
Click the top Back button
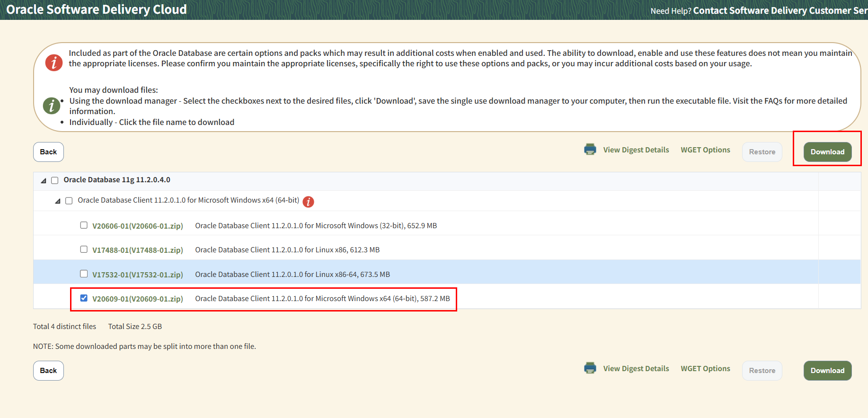[x=48, y=152]
